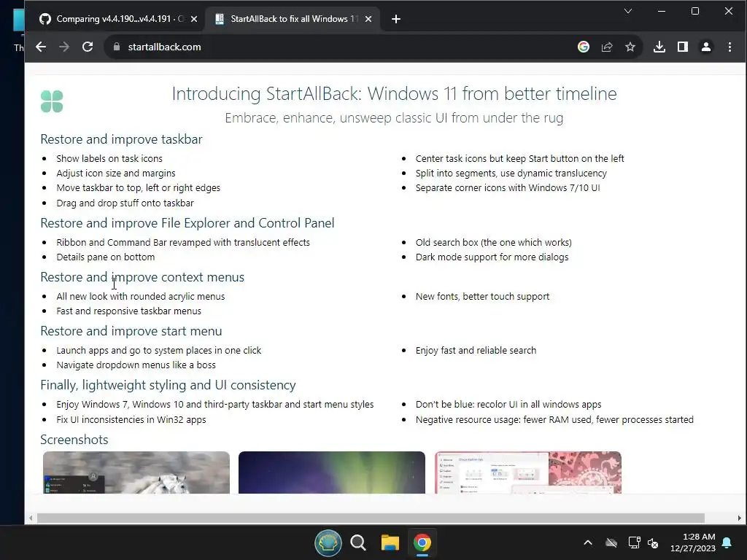The image size is (747, 560).
Task: Click the green StartAllBack clover logo
Action: coord(52,101)
